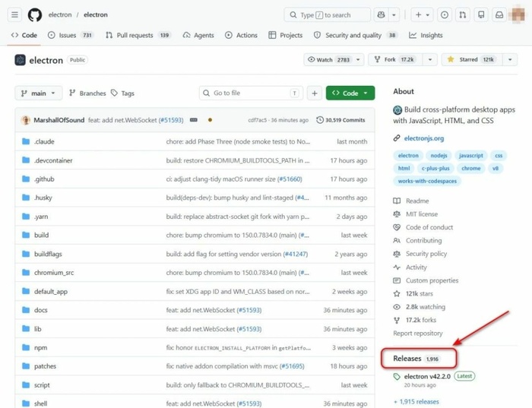Viewport: 532px width, 408px height.
Task: Open the .github folder
Action: pos(44,179)
